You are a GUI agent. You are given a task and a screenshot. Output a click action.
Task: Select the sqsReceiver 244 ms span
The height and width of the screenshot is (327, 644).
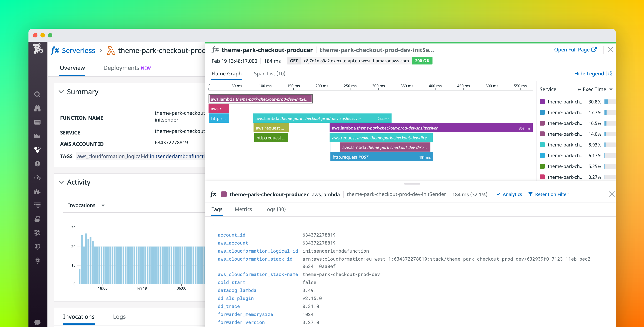tap(322, 118)
